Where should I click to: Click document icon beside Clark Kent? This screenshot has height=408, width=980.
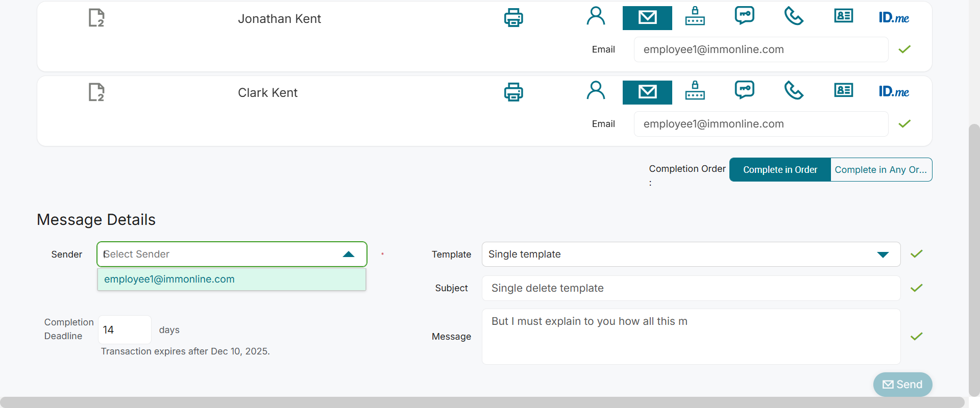96,92
